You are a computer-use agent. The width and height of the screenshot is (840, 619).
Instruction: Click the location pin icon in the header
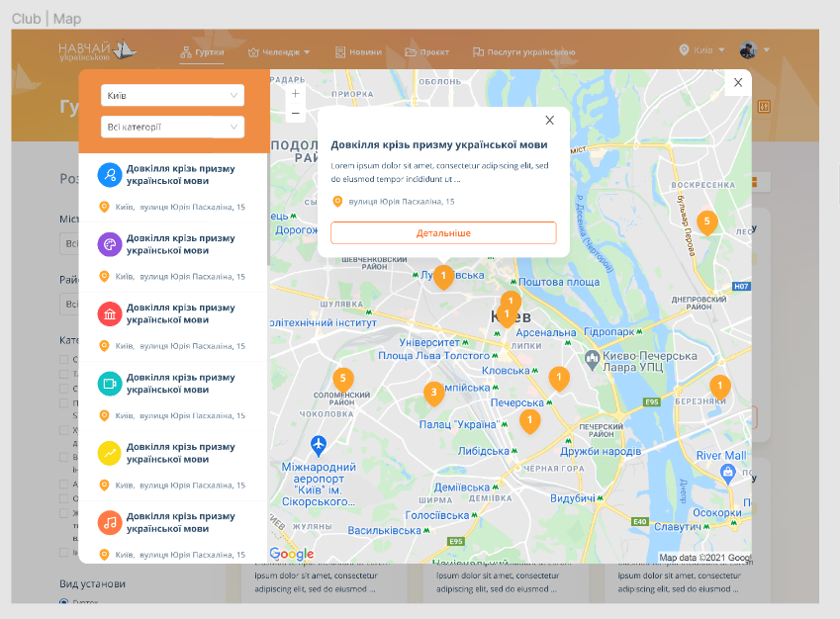(684, 49)
